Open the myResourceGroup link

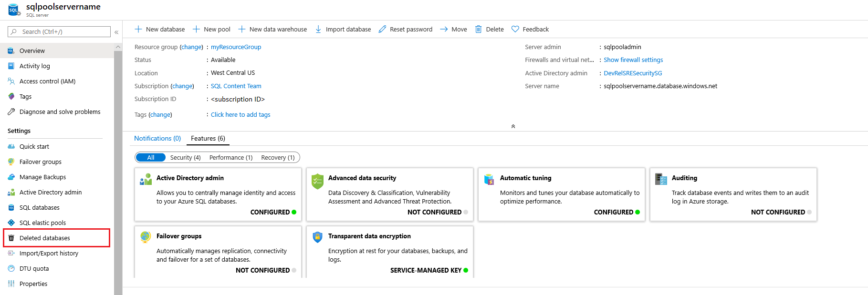[x=236, y=47]
